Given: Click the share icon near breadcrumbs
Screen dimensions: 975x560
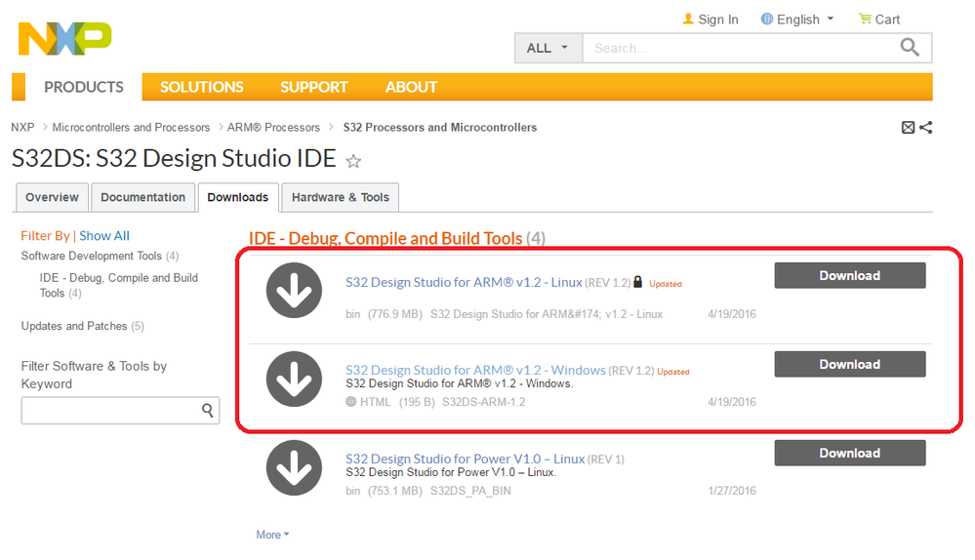Looking at the screenshot, I should 926,128.
